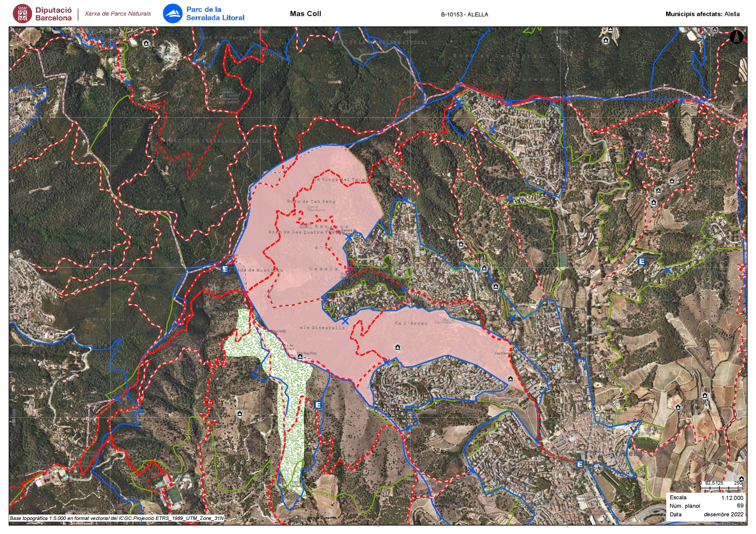Click the Base topogràfica footnote text
The width and height of the screenshot is (756, 534).
[116, 518]
